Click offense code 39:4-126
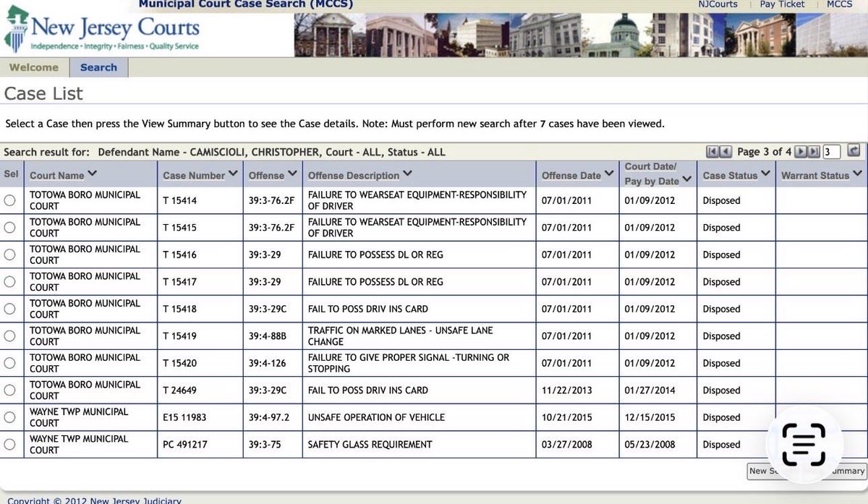 (x=268, y=363)
